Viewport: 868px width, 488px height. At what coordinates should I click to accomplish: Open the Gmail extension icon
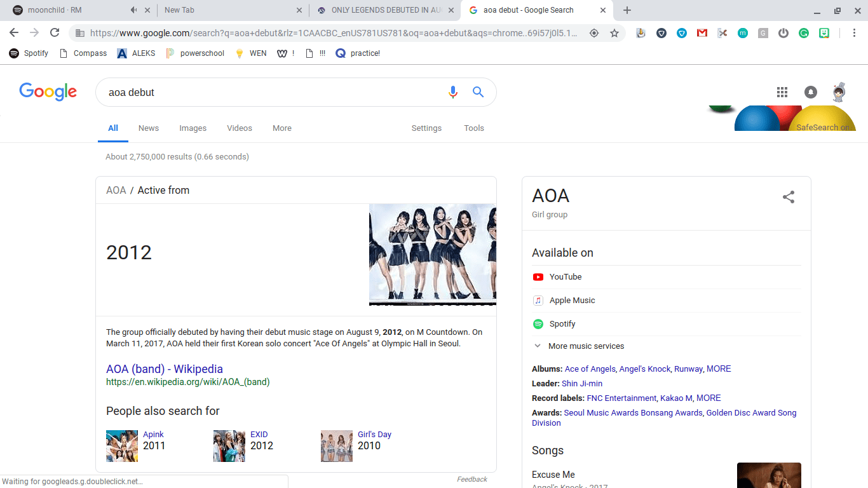point(702,33)
